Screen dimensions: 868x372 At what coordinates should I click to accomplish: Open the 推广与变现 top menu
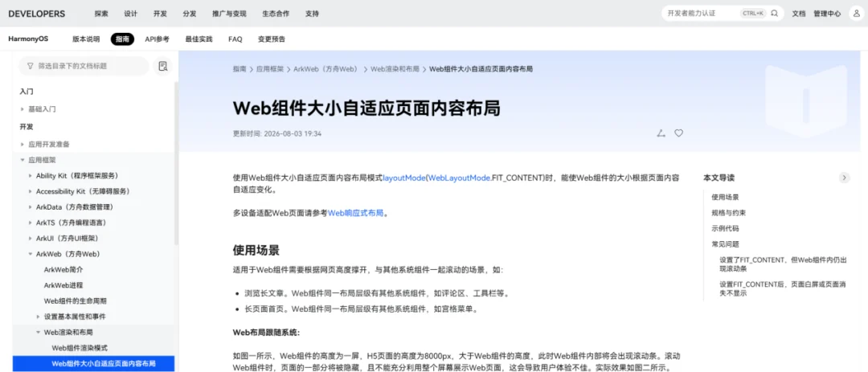pyautogui.click(x=229, y=14)
